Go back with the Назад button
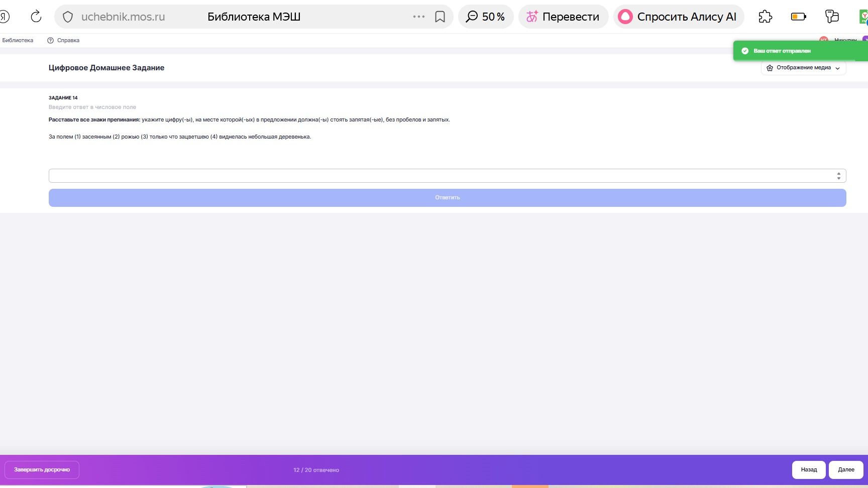 [809, 470]
